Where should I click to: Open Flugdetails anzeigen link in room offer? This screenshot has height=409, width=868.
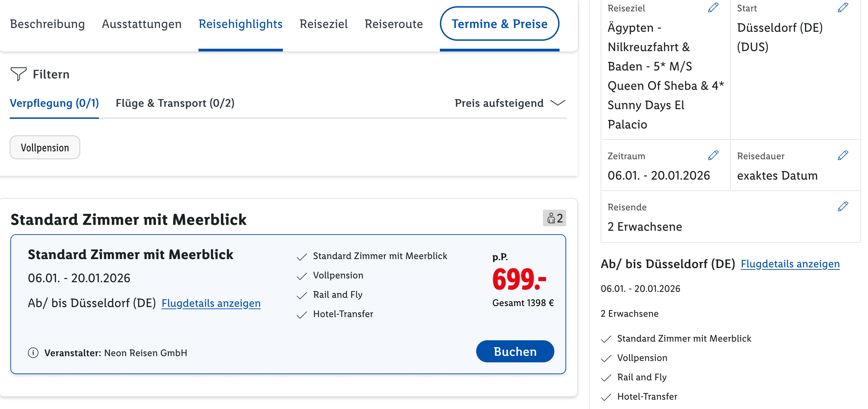point(211,303)
